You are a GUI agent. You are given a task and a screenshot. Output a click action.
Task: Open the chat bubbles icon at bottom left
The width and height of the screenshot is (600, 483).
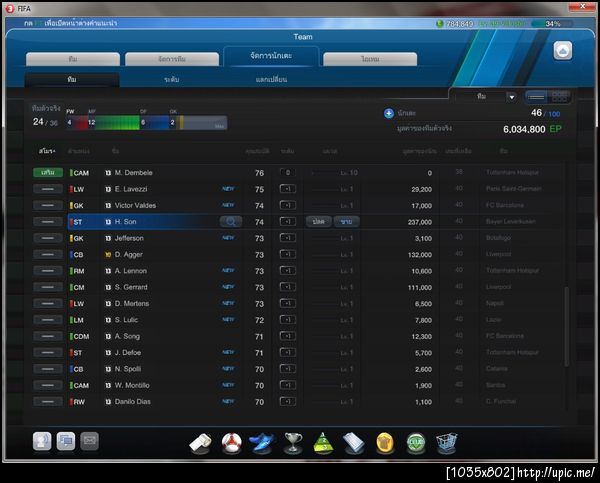coord(66,441)
